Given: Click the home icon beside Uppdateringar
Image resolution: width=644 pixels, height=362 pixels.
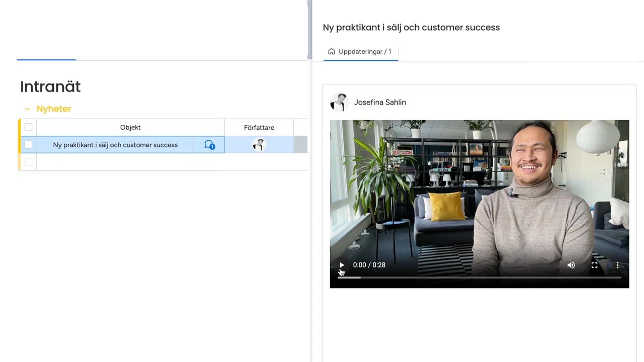Looking at the screenshot, I should tap(331, 51).
